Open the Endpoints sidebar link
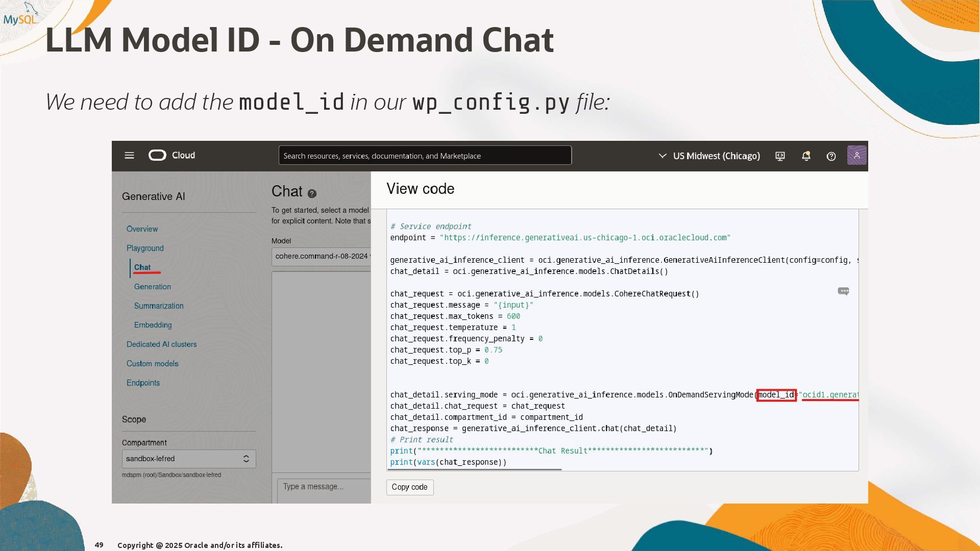This screenshot has width=980, height=551. 143,383
